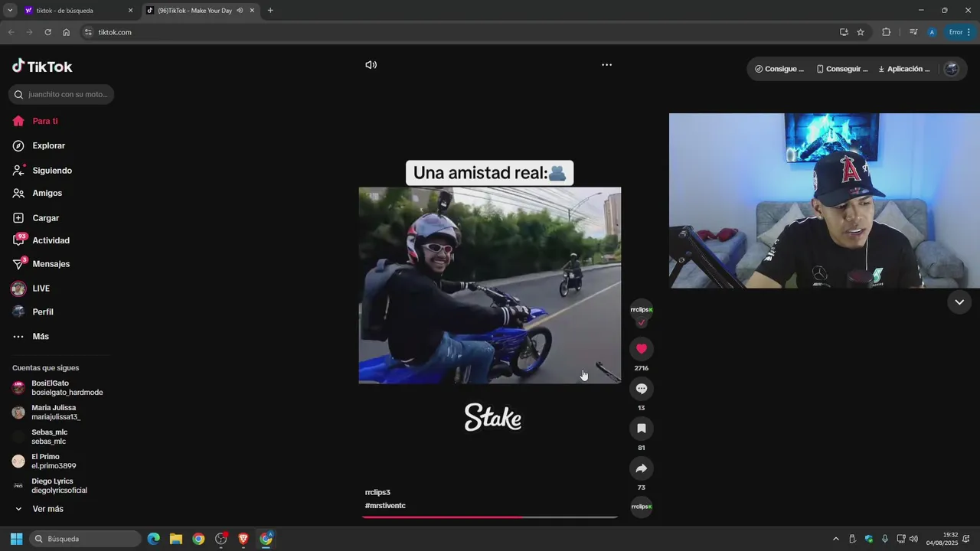Click the tiktok.com address bar
The height and width of the screenshot is (551, 980).
[459, 32]
